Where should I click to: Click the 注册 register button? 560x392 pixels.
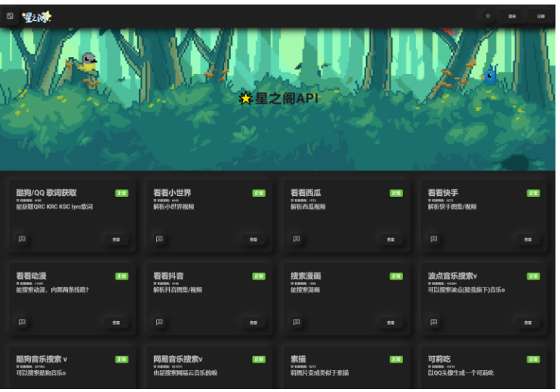click(540, 16)
